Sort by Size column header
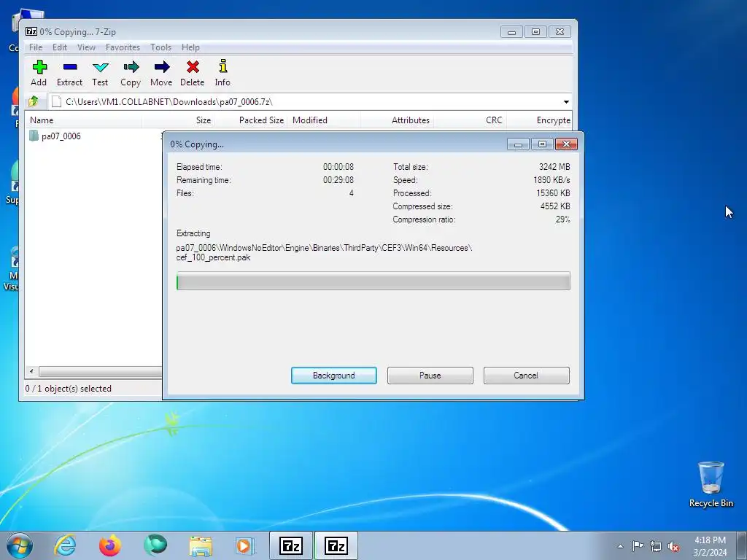 [179, 120]
